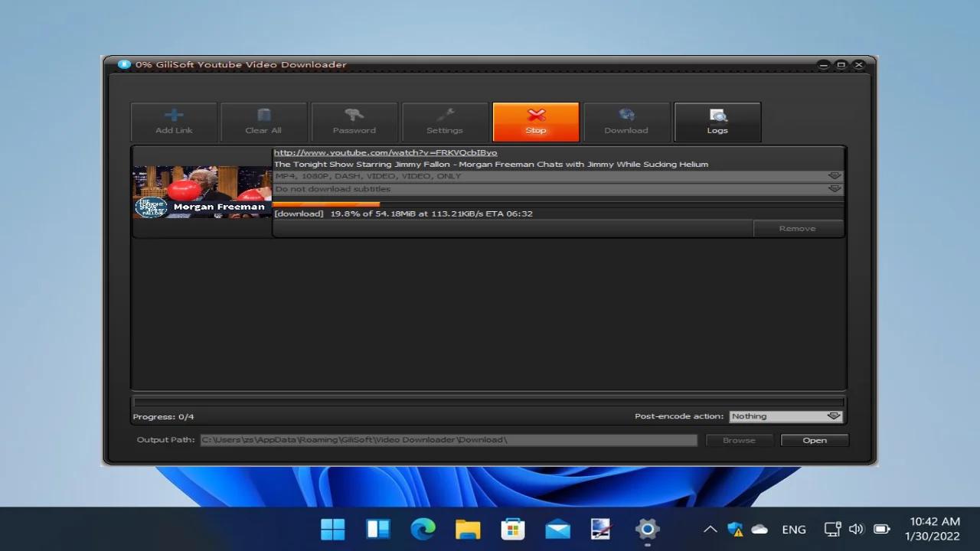Click the orange download progress bar
The image size is (980, 551).
click(x=327, y=204)
